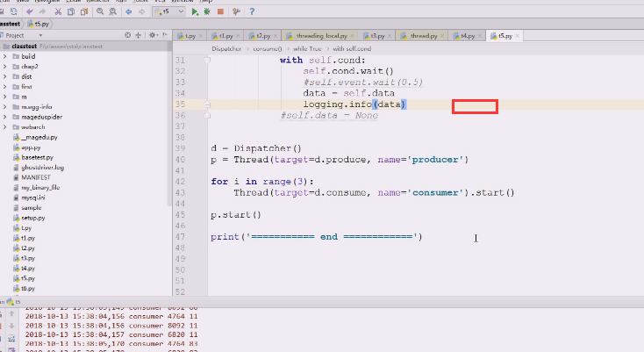Expand the m.egg-info folder
Viewport: 644px width, 352px height.
coord(5,107)
